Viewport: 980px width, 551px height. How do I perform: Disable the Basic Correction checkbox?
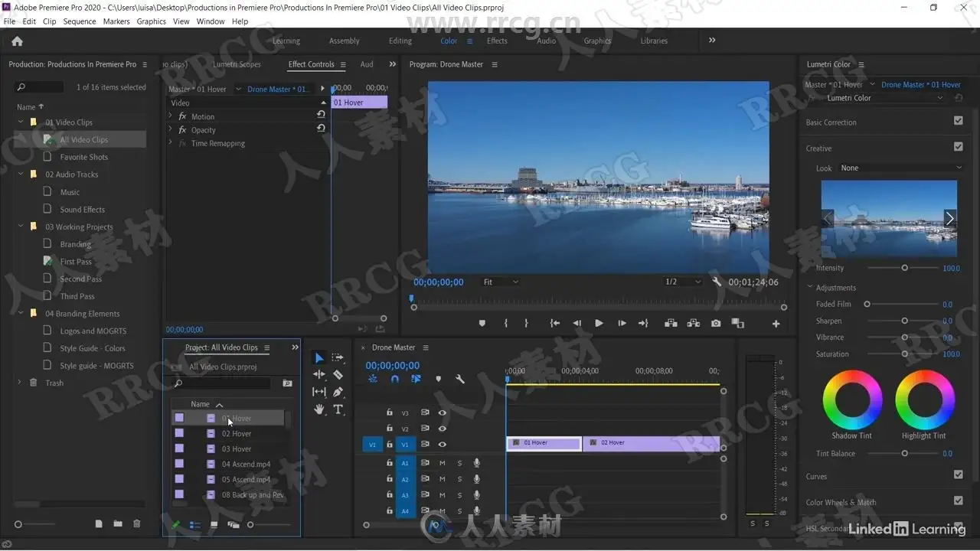958,121
